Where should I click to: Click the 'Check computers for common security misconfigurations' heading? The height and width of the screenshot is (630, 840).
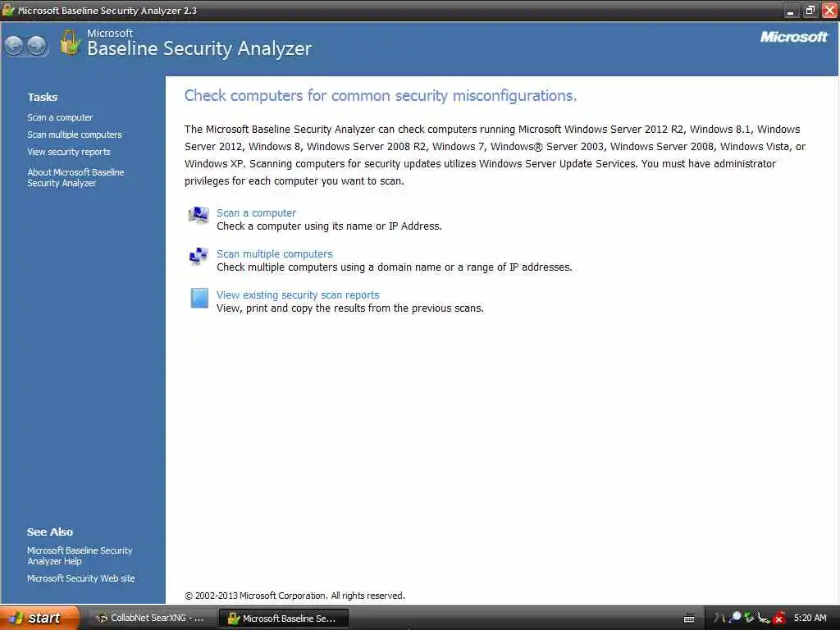pos(381,95)
